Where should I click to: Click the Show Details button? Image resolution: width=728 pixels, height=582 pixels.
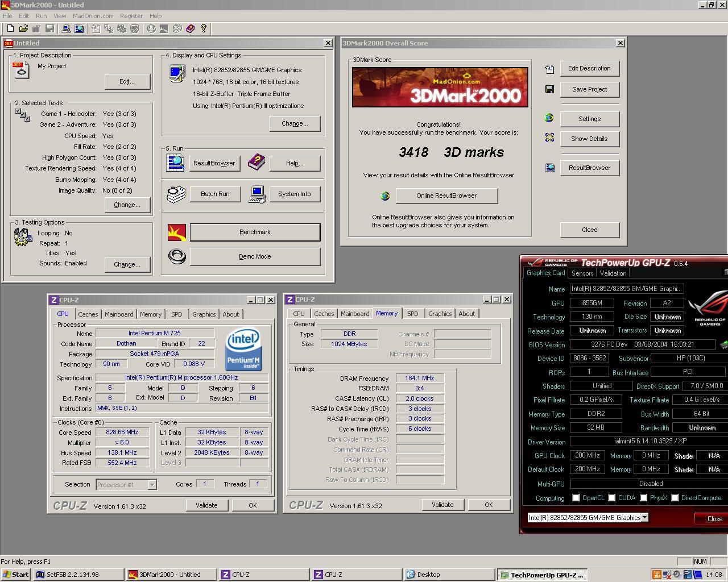(x=589, y=139)
